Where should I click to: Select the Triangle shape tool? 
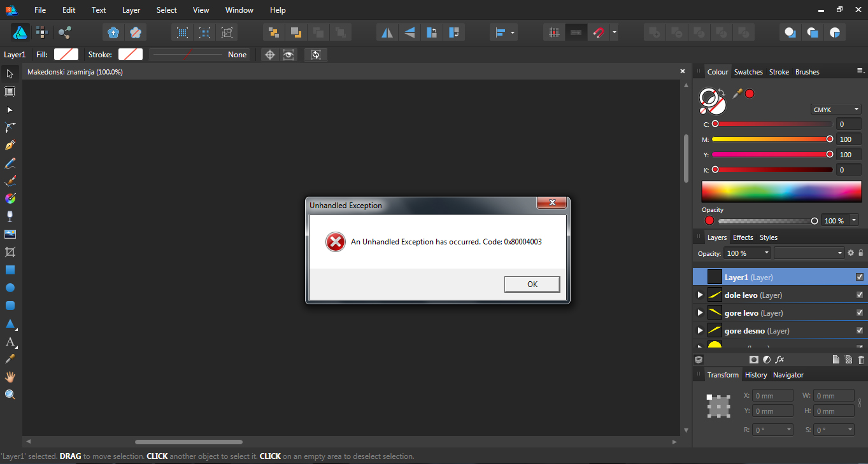pos(10,323)
